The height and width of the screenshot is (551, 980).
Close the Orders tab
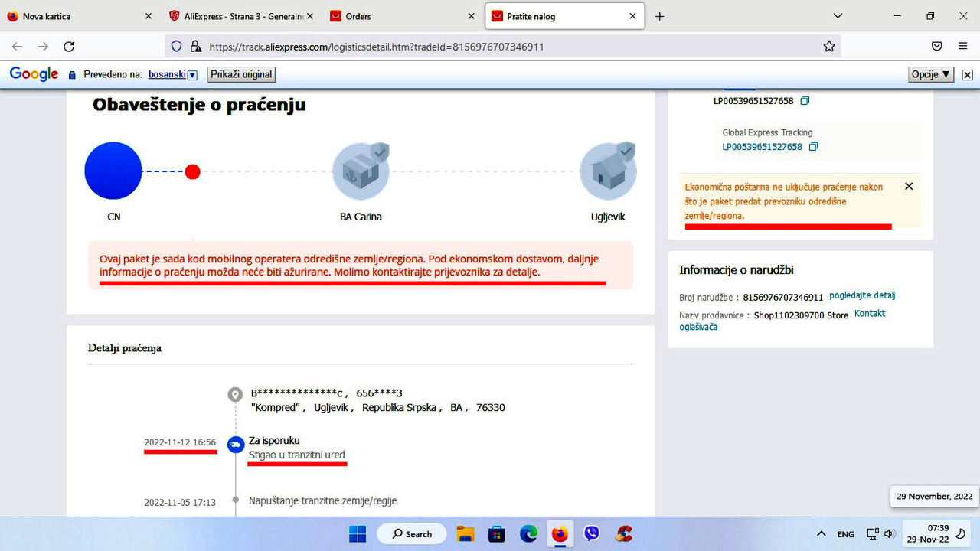click(470, 16)
